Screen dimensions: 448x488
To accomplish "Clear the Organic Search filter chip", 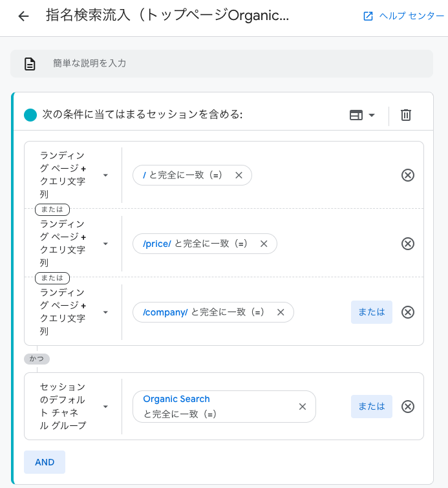I will pos(302,407).
